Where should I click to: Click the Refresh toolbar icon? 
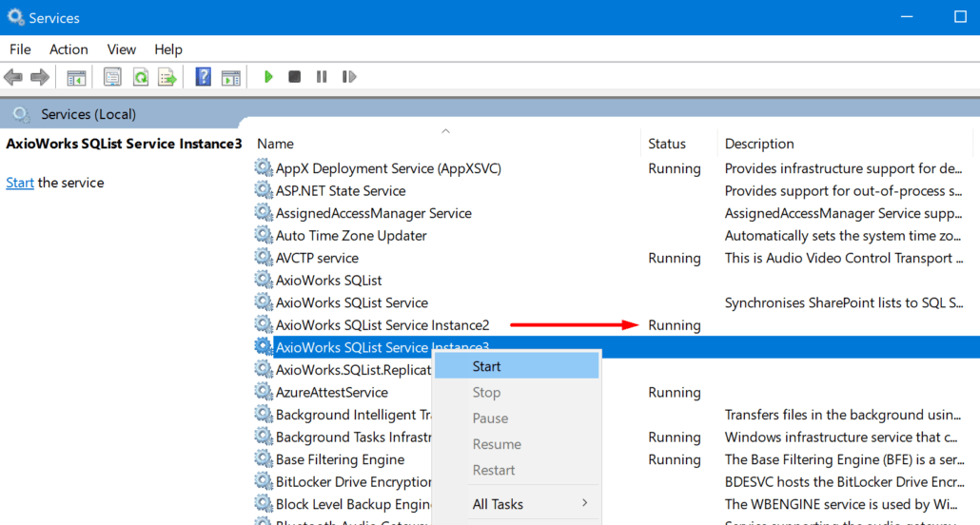click(x=141, y=77)
